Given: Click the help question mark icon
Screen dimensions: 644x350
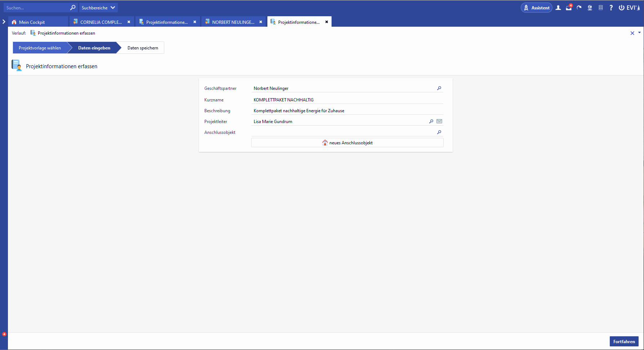Looking at the screenshot, I should point(611,8).
